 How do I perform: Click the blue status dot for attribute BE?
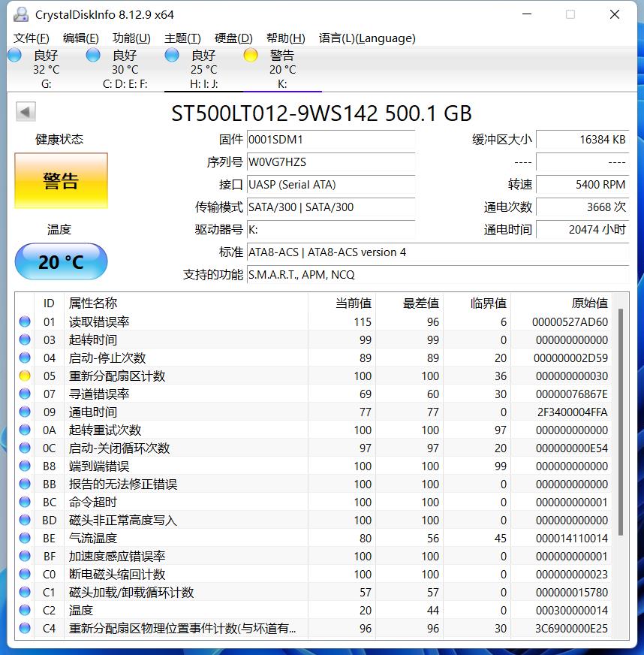[25, 538]
